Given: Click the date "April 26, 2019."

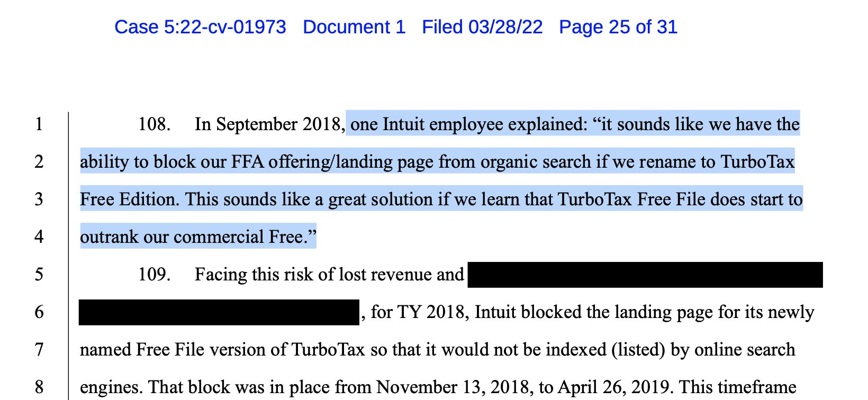Looking at the screenshot, I should coord(616,387).
